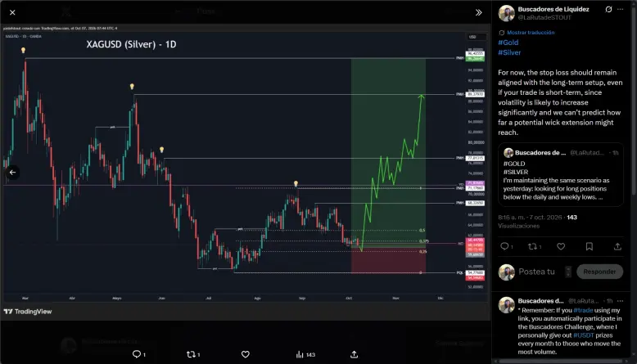Share the post using the side panel share icon
Screen dimensions: 637x364
(x=617, y=246)
